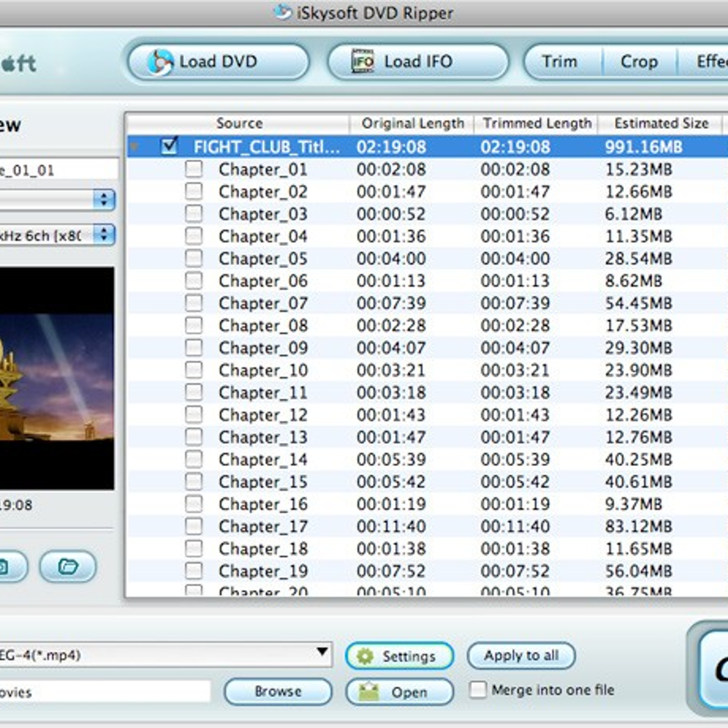728x728 pixels.
Task: Tick the Chapter_17 checkbox
Action: click(194, 526)
